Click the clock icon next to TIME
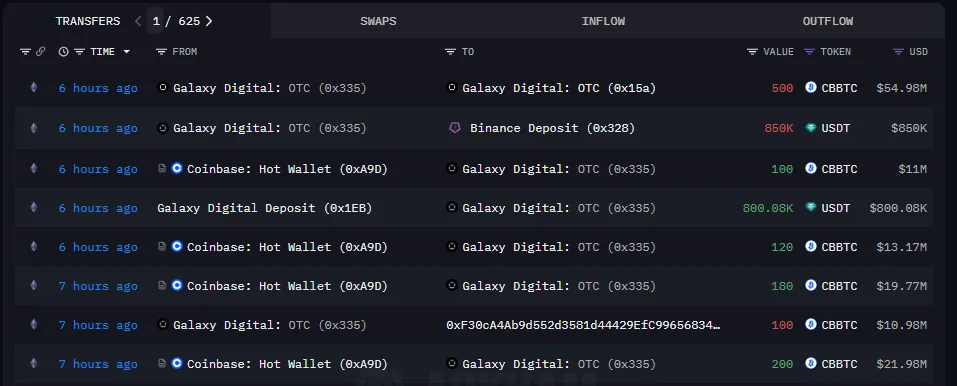 pyautogui.click(x=63, y=52)
